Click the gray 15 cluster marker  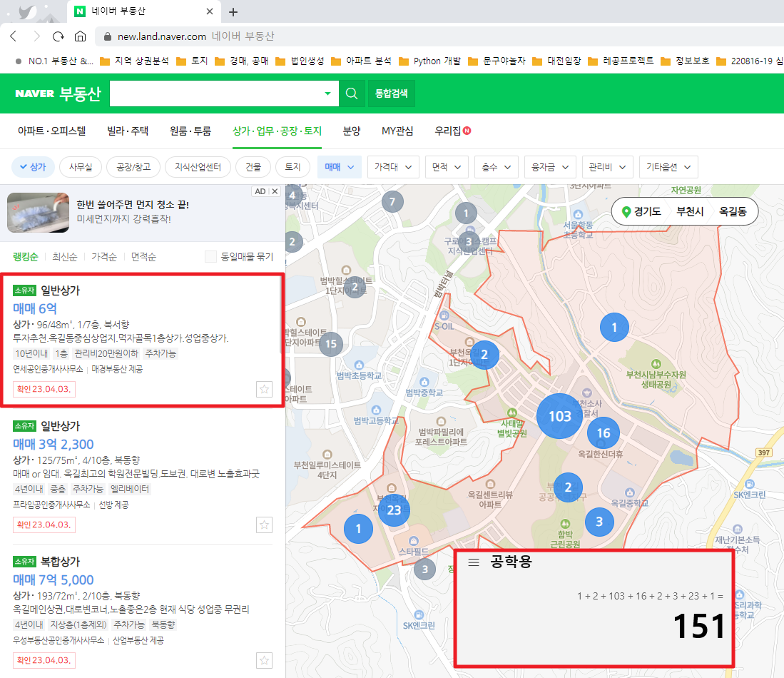click(331, 344)
